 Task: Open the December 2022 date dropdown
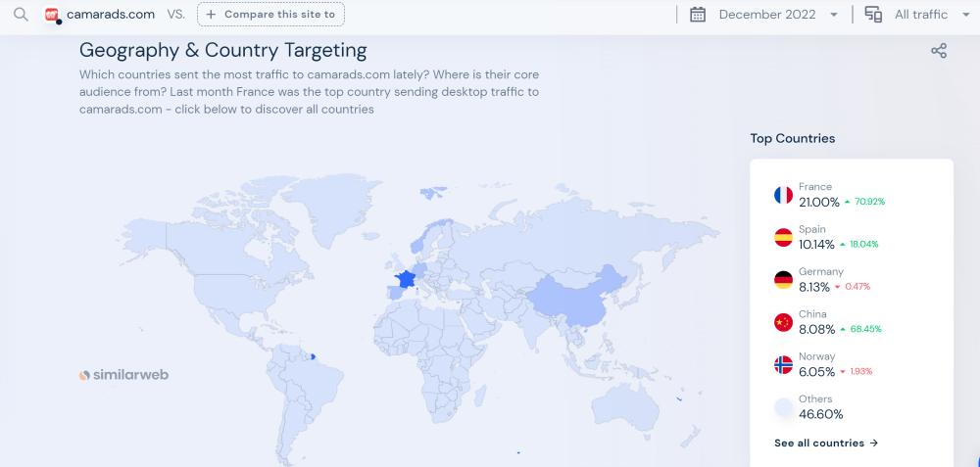pyautogui.click(x=778, y=15)
